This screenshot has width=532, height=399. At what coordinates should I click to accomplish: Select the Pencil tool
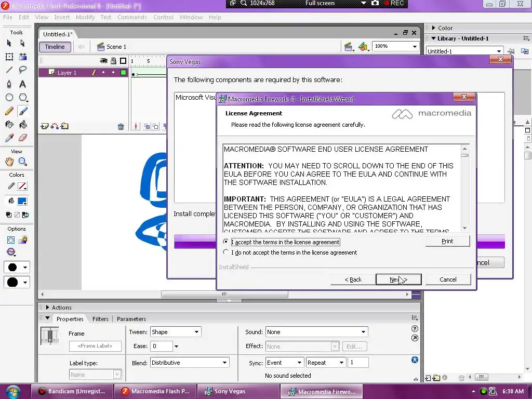9,111
